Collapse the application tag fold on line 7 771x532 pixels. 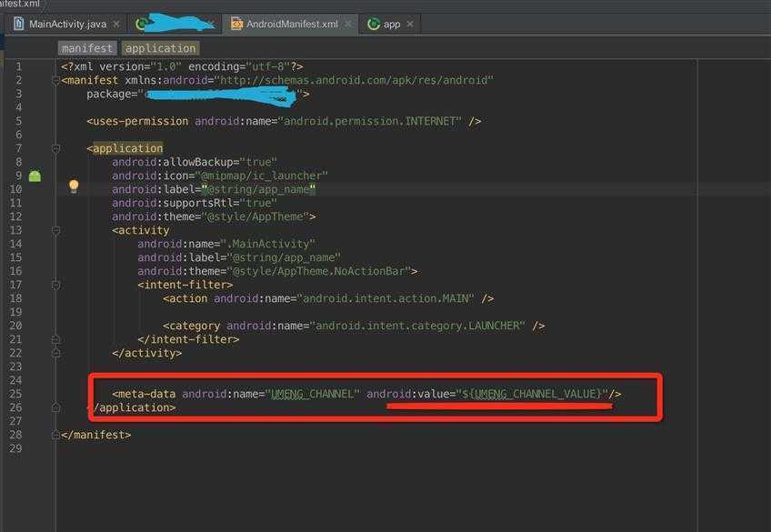pyautogui.click(x=55, y=148)
